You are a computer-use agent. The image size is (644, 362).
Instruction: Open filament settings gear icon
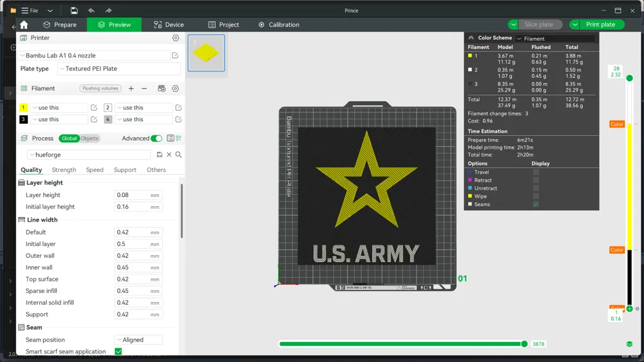tap(175, 88)
